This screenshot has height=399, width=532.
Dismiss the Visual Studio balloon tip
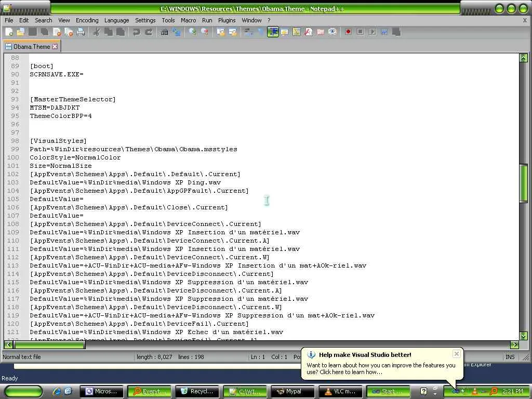tap(457, 354)
